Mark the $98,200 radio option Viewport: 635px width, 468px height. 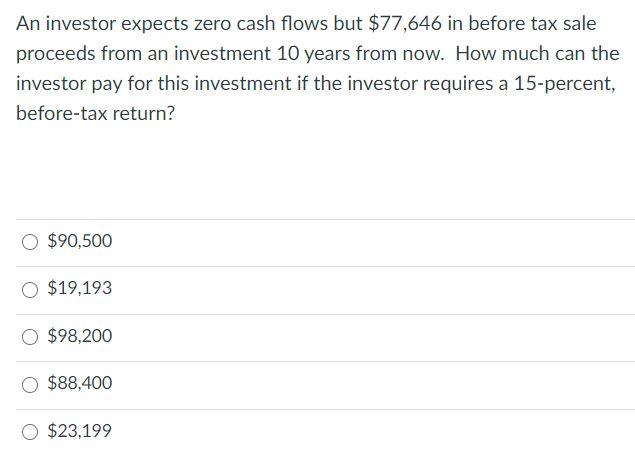(x=30, y=337)
